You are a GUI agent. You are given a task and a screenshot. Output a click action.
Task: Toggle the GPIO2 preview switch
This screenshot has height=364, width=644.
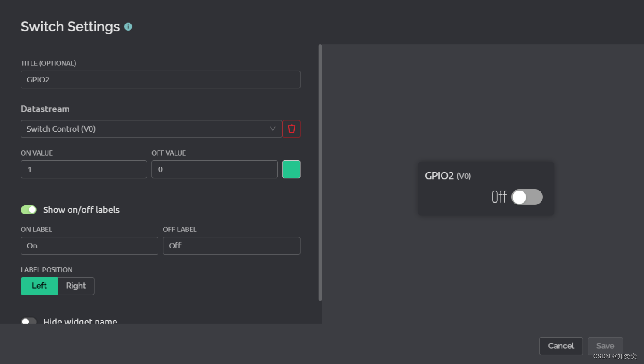click(527, 197)
